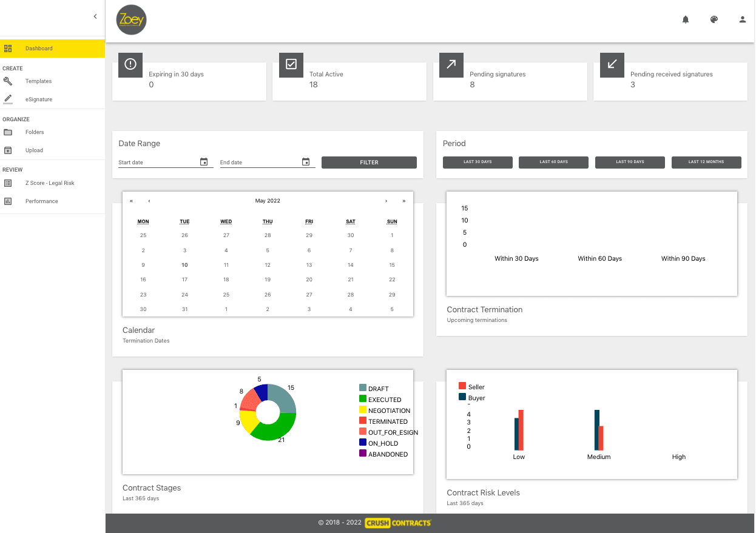This screenshot has width=756, height=533.
Task: Select the LAST 12 MONTHS period
Action: pos(706,163)
